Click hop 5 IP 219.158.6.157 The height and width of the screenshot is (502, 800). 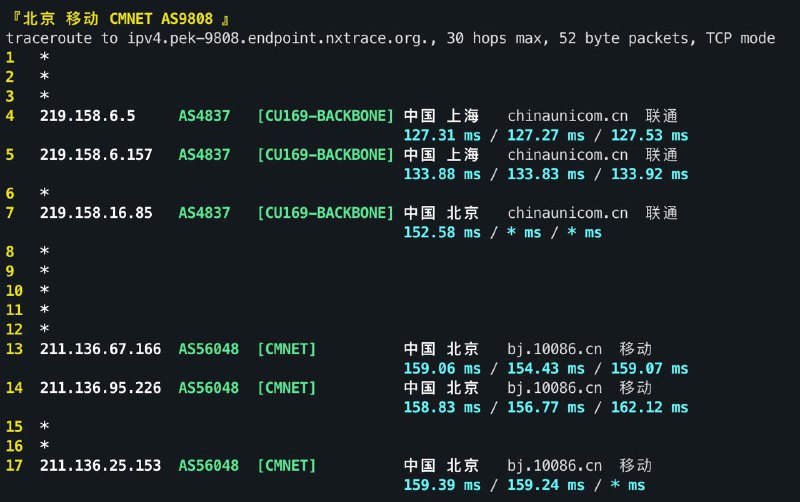pos(96,155)
